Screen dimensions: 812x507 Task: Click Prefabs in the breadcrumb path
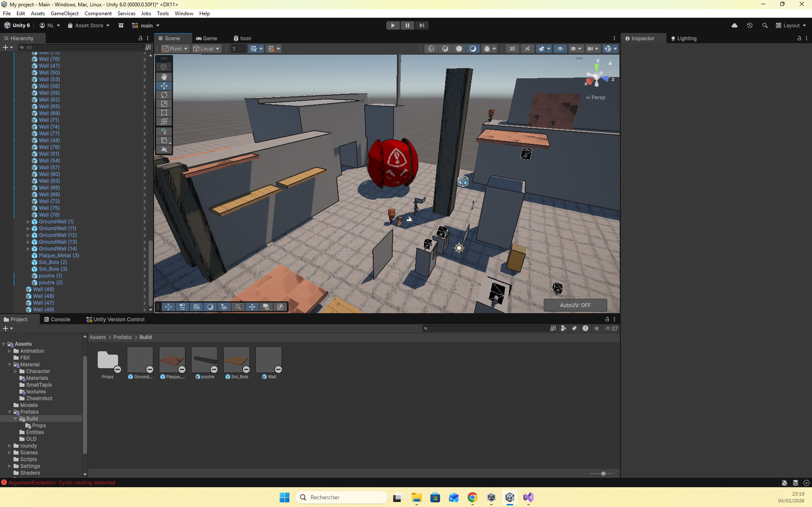tap(123, 337)
